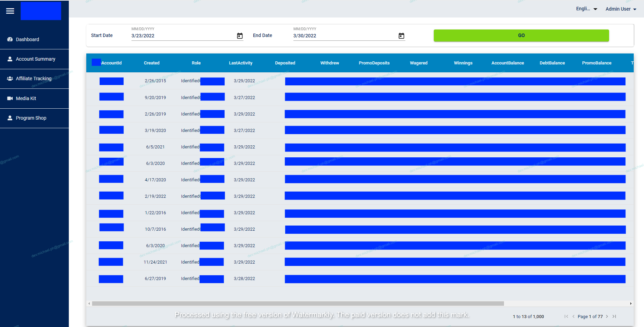Click the Start Date input field

181,36
